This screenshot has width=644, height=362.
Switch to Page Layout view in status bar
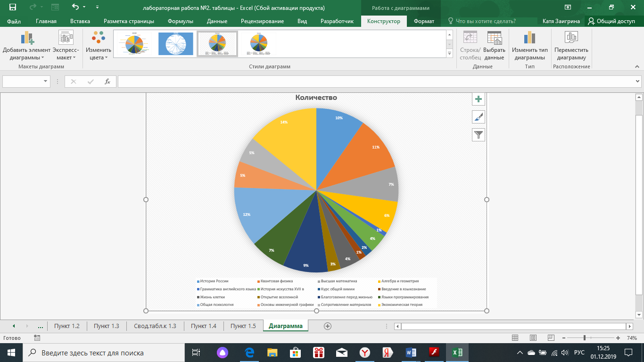(533, 338)
